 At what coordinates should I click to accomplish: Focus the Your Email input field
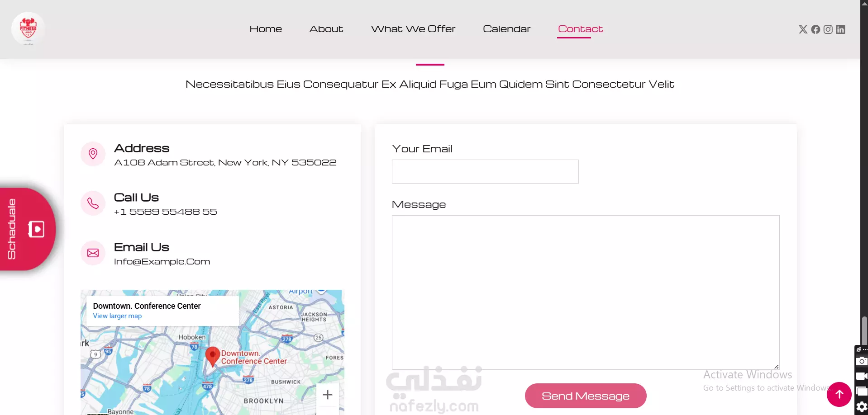pyautogui.click(x=485, y=171)
